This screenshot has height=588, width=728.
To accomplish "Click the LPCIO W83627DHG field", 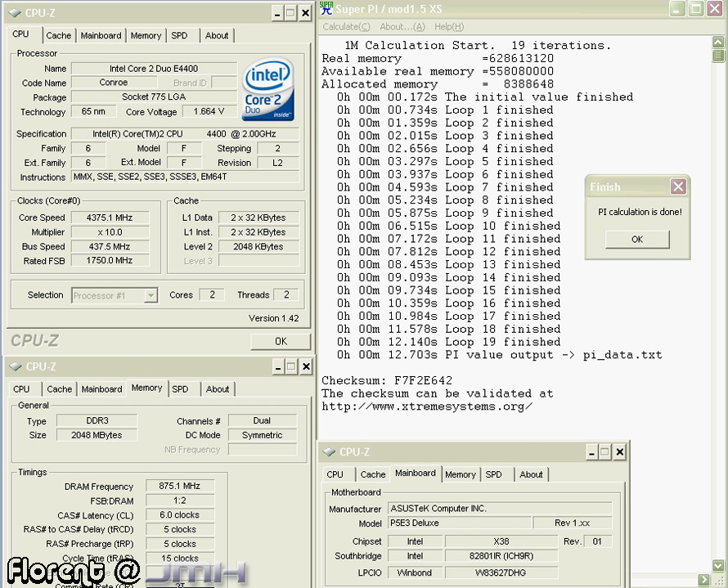I will [501, 572].
